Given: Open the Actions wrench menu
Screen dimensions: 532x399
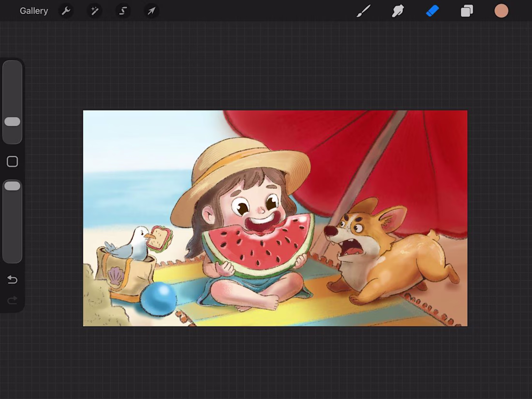Looking at the screenshot, I should (x=66, y=11).
